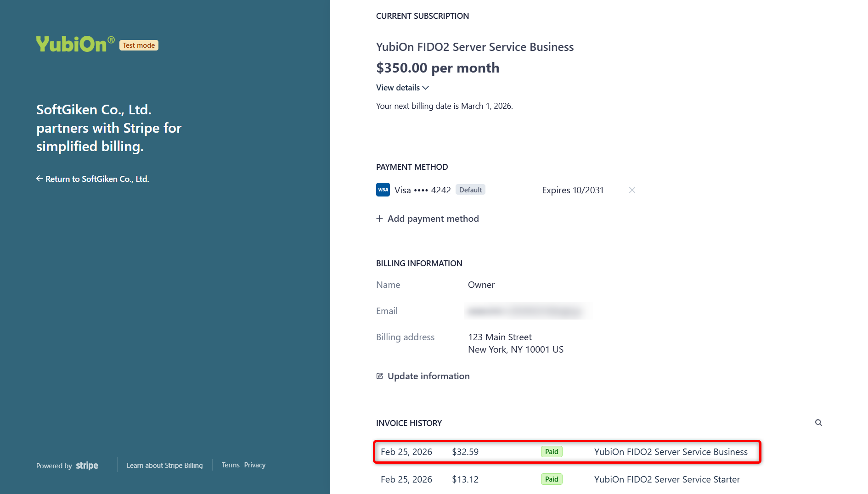
Task: Open the Privacy link
Action: (255, 465)
